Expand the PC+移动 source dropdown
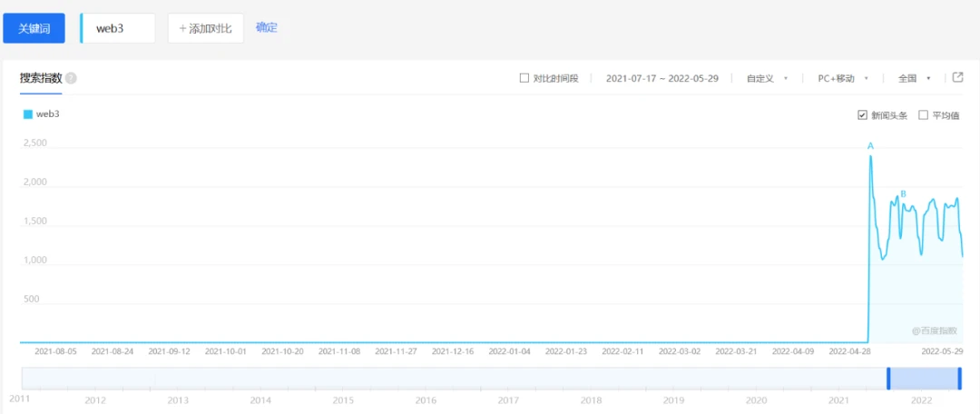The height and width of the screenshot is (414, 980). (843, 78)
